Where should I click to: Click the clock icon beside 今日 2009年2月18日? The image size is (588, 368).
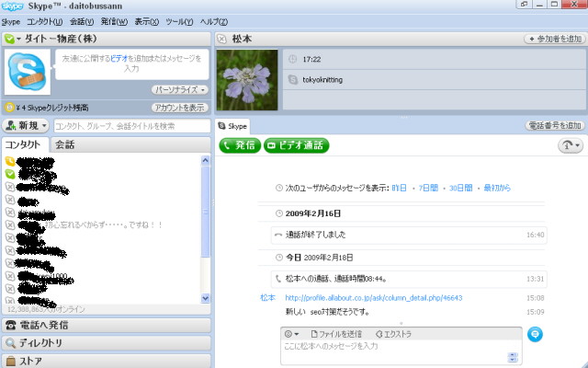click(x=279, y=258)
